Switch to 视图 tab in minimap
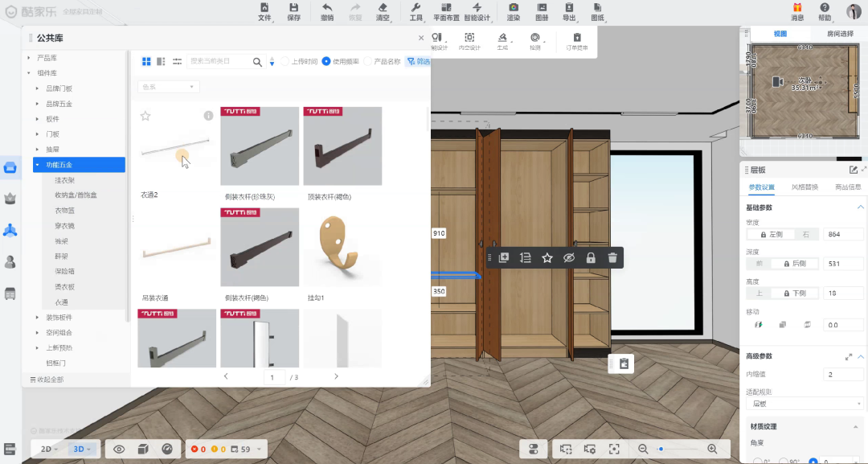Image resolution: width=868 pixels, height=464 pixels. point(780,34)
